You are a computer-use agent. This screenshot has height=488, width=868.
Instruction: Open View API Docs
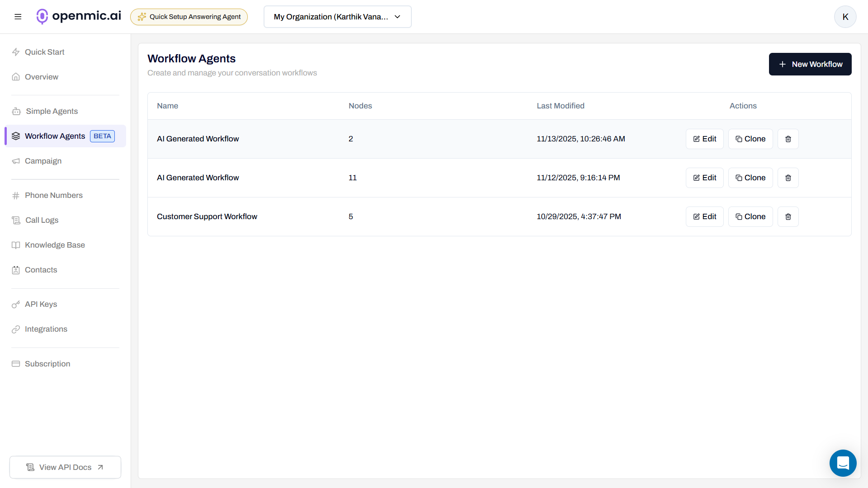click(x=65, y=467)
